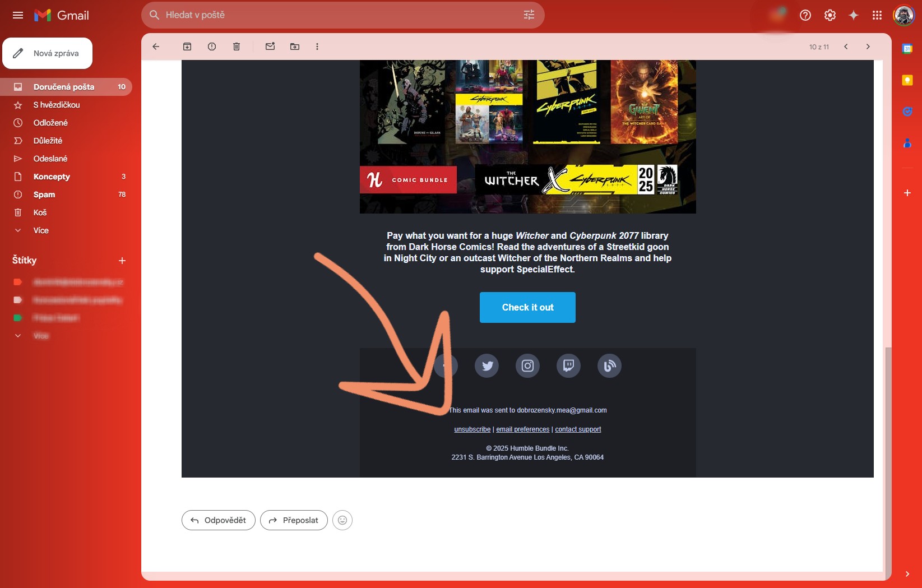
Task: Open search filter options in the search bar
Action: (529, 15)
